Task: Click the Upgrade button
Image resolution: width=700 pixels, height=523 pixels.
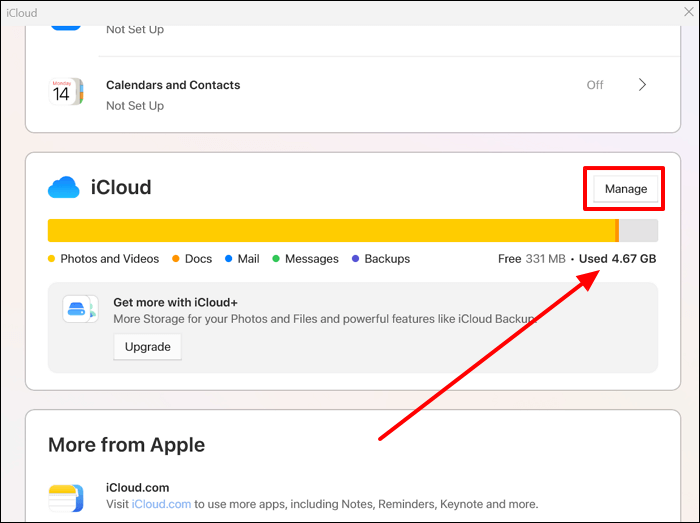Action: point(147,347)
